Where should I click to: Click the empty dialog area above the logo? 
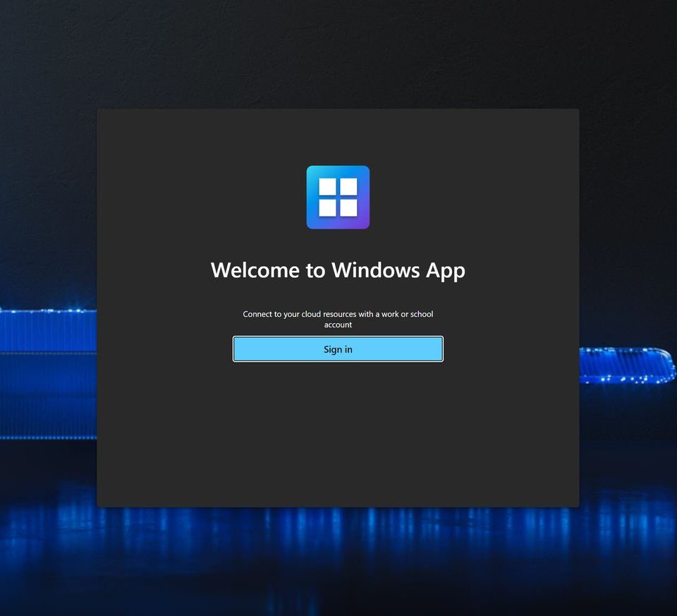tap(338, 135)
